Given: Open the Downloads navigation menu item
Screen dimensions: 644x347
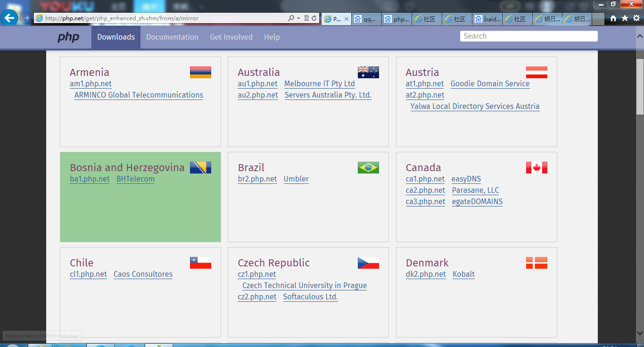Looking at the screenshot, I should (116, 37).
